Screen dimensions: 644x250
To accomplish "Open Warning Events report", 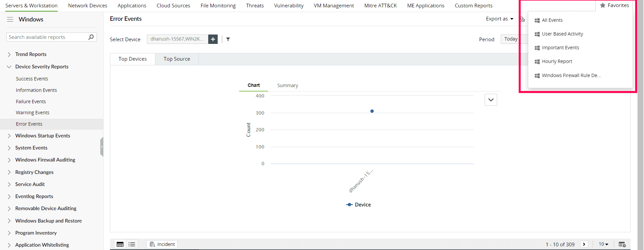I will [x=33, y=113].
